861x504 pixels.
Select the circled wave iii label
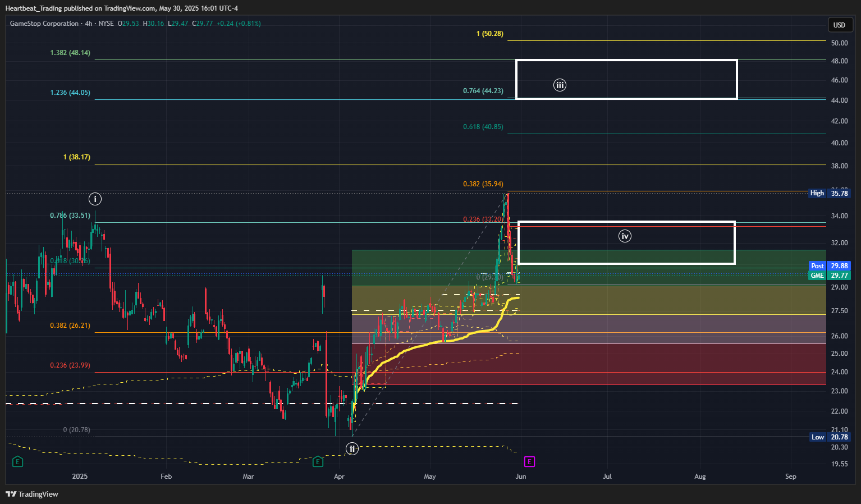(560, 85)
